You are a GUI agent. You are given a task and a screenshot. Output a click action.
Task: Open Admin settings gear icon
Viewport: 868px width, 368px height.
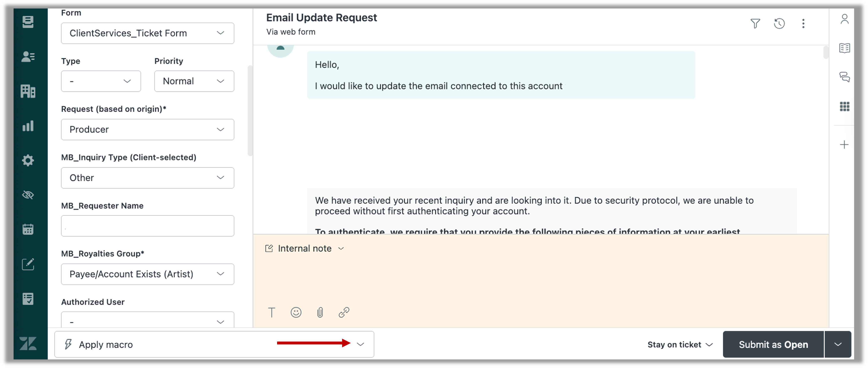(x=28, y=160)
